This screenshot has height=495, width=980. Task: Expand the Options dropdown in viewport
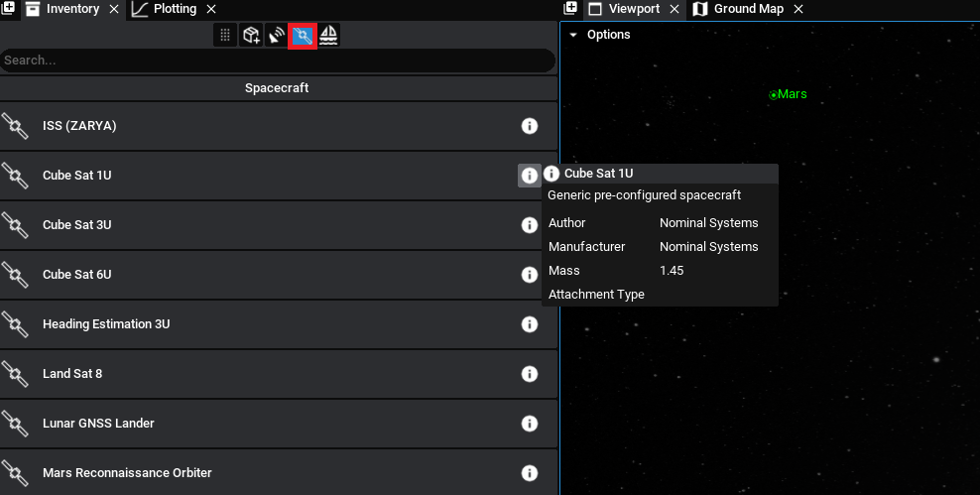(x=600, y=35)
